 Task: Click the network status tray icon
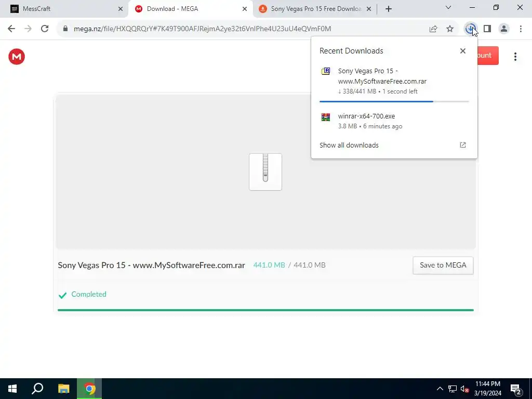pyautogui.click(x=453, y=389)
